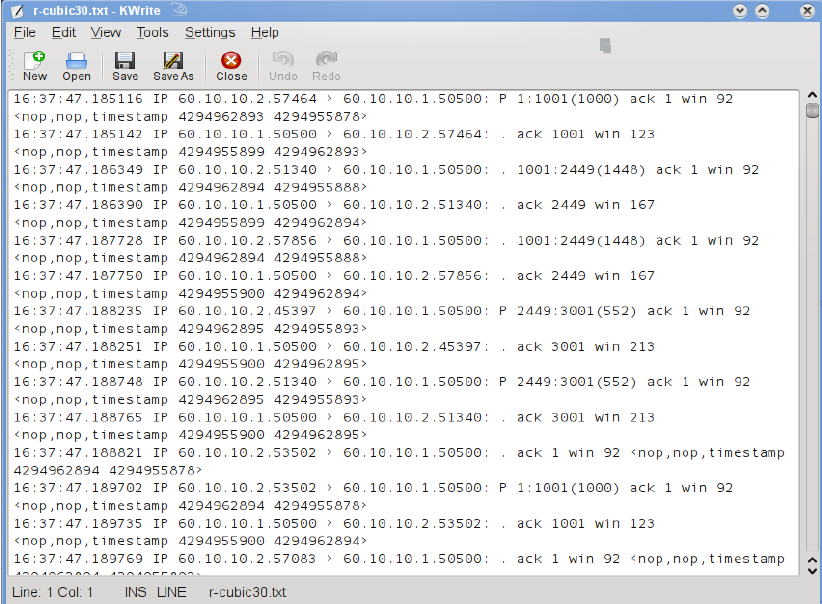Open the Settings menu

210,32
